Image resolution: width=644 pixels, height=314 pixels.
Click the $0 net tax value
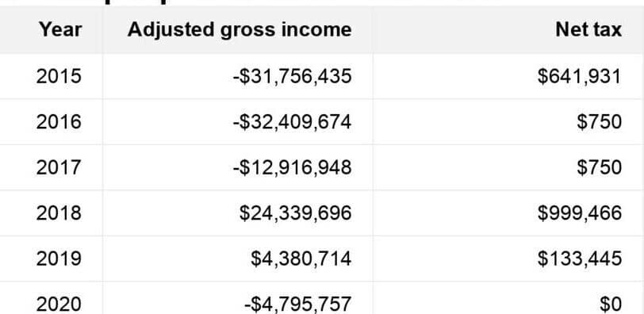click(x=611, y=304)
